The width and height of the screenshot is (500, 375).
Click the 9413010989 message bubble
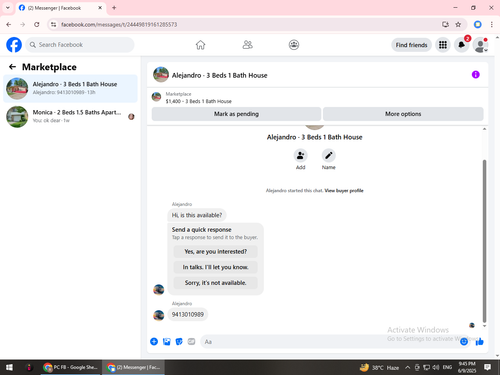(x=188, y=314)
